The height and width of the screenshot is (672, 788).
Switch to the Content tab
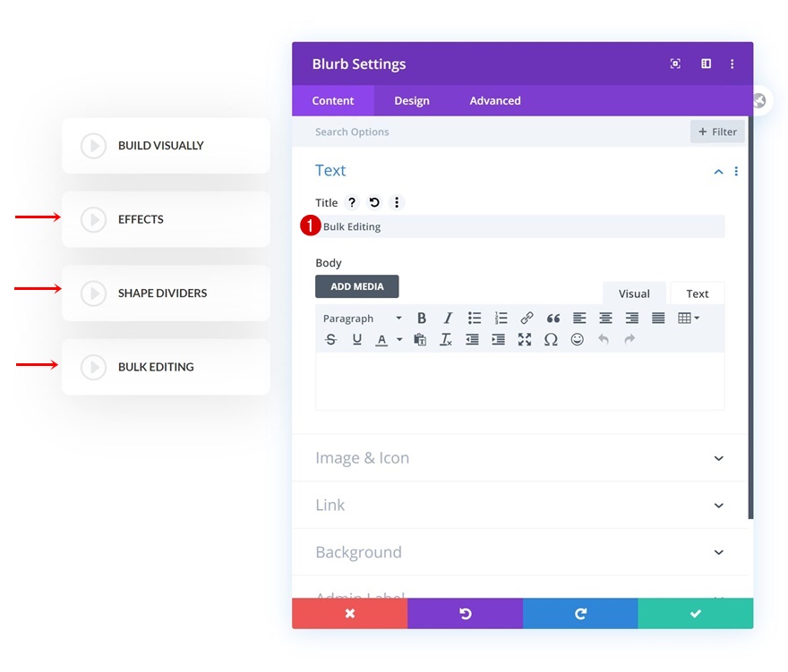click(x=333, y=100)
